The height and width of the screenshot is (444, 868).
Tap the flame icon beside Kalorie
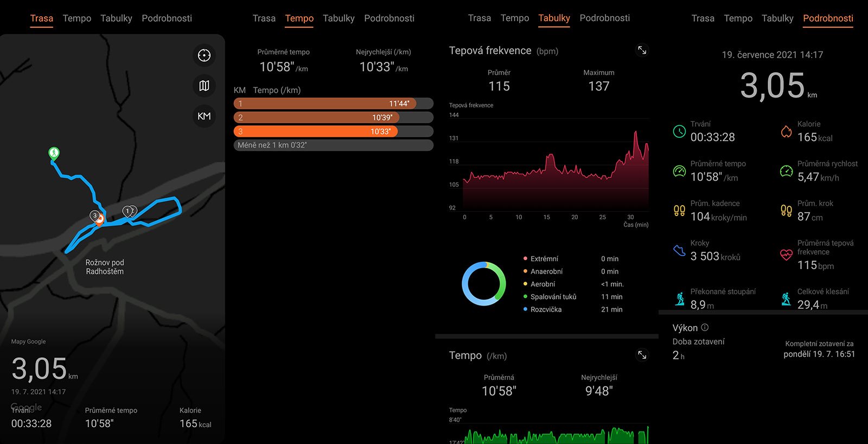click(x=786, y=131)
